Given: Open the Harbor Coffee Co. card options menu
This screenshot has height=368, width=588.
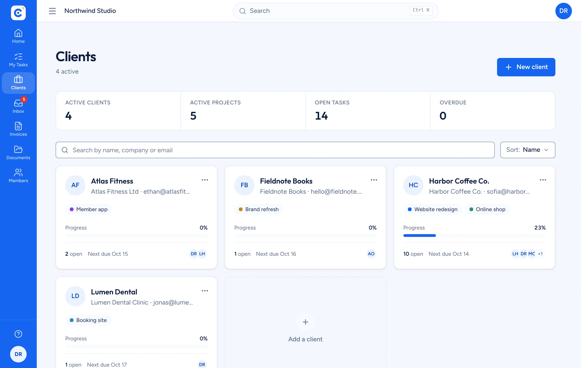Looking at the screenshot, I should tap(543, 180).
